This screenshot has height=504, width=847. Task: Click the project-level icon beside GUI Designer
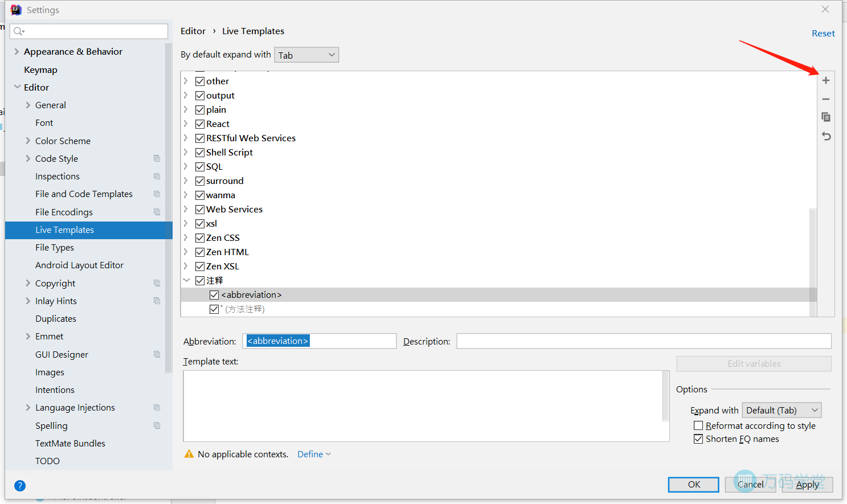coord(157,354)
